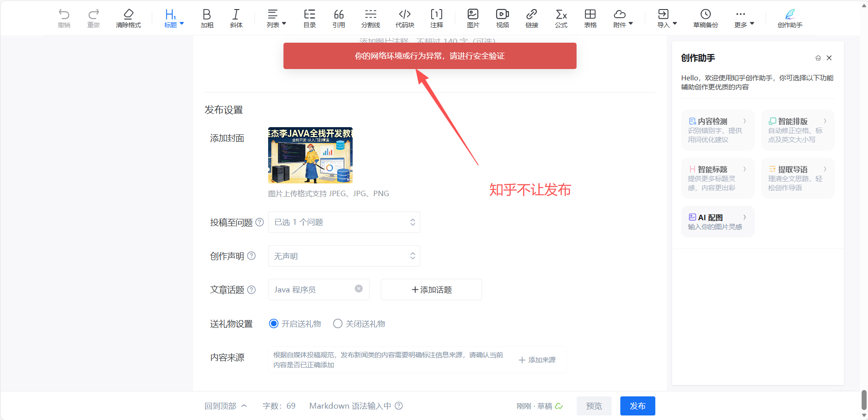Close the 创作助手 panel
Image resolution: width=868 pixels, height=420 pixels.
click(829, 58)
